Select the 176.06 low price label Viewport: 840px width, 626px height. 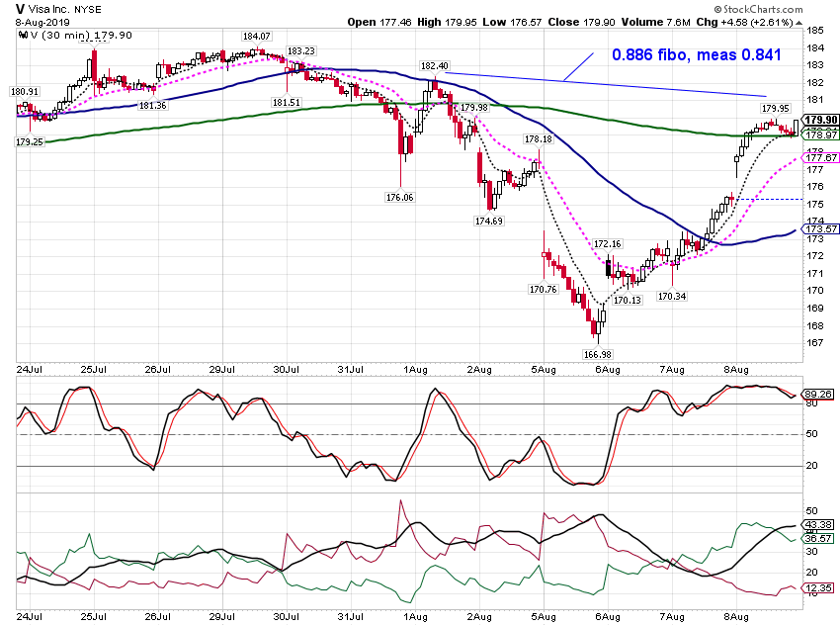click(399, 198)
